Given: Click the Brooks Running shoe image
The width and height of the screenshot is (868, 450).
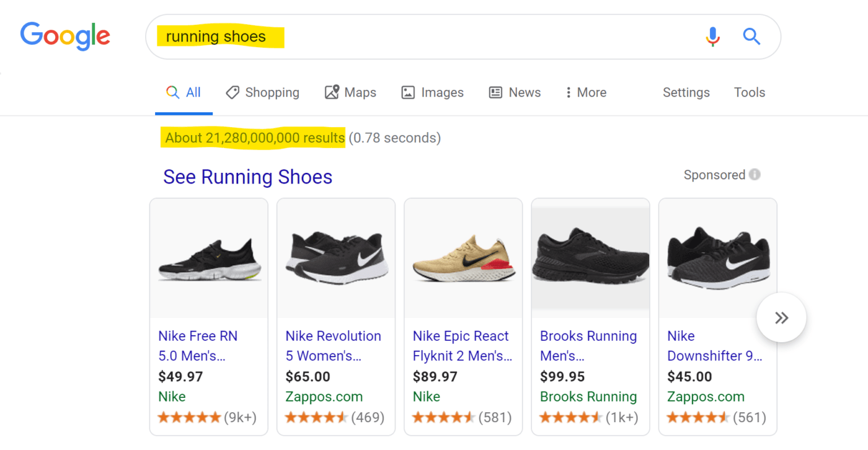Looking at the screenshot, I should tap(590, 258).
